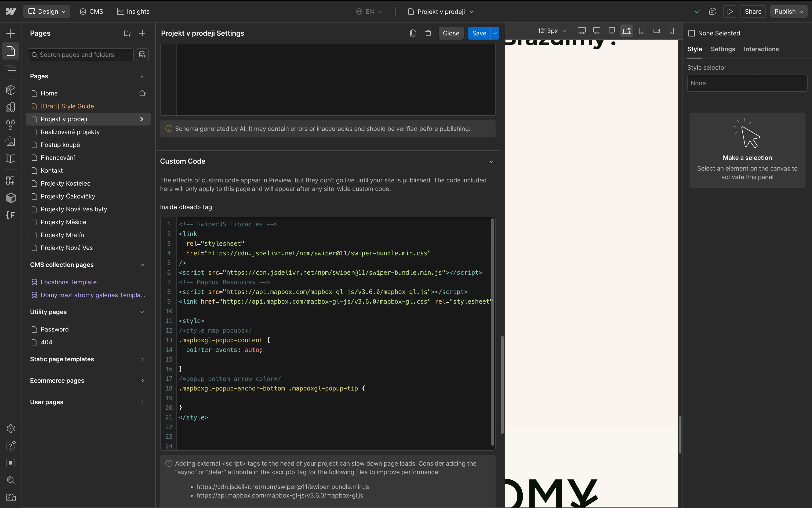The image size is (812, 508).
Task: Open the Add elements panel icon
Action: [x=10, y=33]
